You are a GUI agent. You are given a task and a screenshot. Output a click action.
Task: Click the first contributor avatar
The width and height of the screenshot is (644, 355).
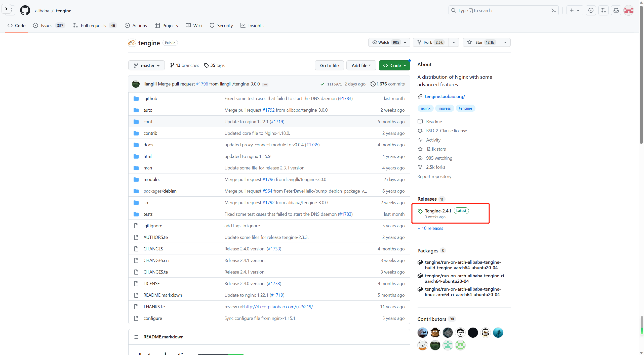tap(423, 333)
